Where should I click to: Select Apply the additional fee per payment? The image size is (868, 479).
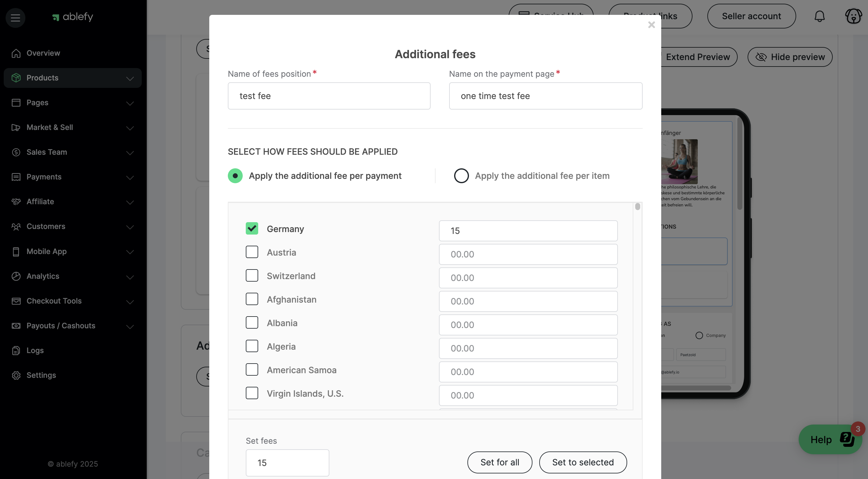coord(235,176)
